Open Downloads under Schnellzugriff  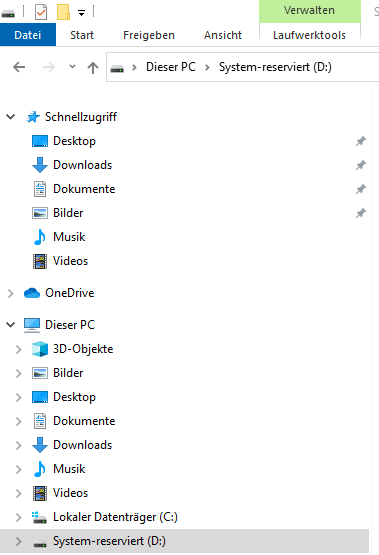pos(82,165)
